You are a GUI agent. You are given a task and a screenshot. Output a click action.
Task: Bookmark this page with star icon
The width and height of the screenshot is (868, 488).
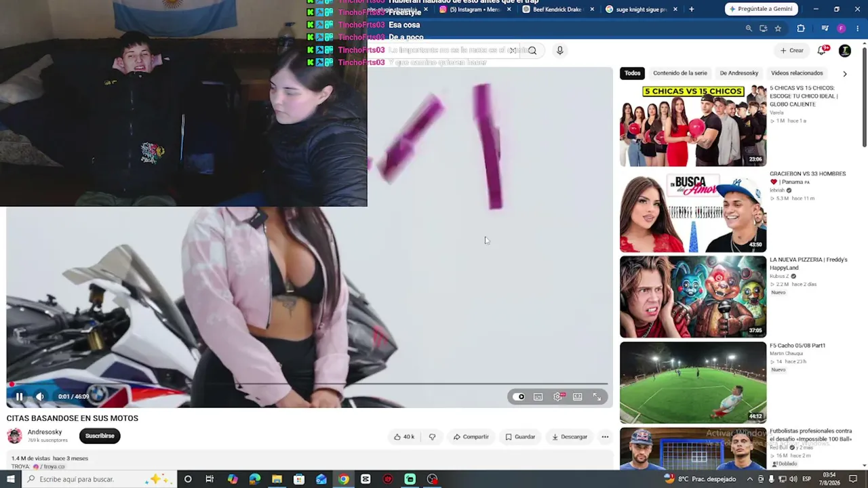coord(778,28)
